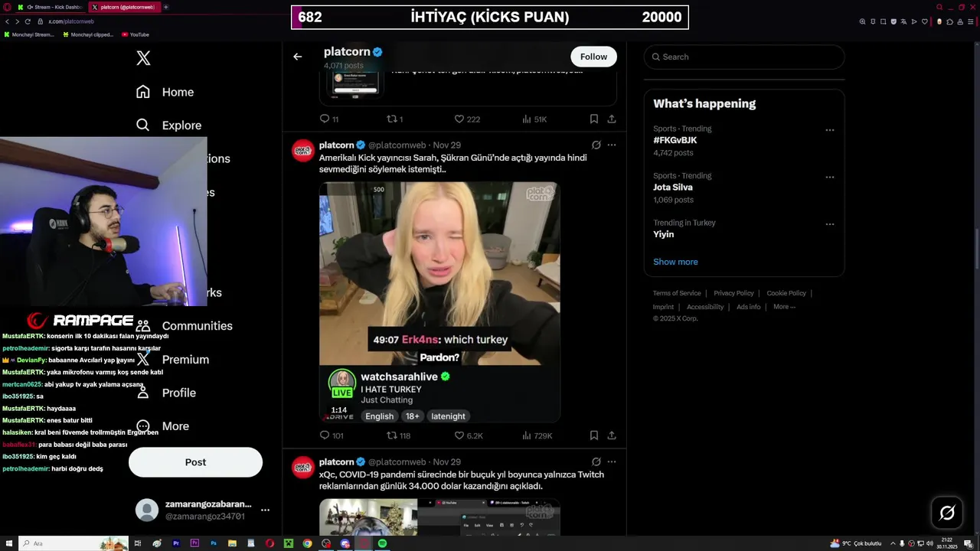Click the x.com/platcornweb address bar
Image resolution: width=980 pixels, height=551 pixels.
pos(70,21)
